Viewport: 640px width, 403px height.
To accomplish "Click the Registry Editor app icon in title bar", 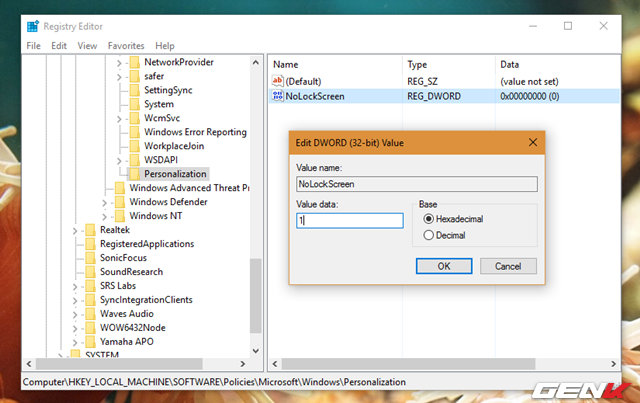I will pos(33,27).
